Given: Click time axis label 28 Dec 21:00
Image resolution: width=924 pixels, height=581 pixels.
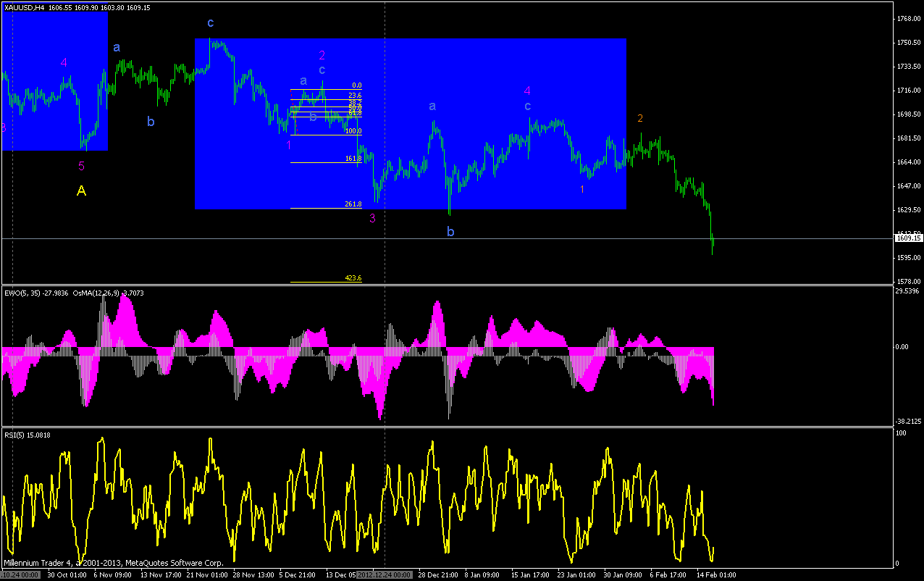Looking at the screenshot, I should [437, 575].
